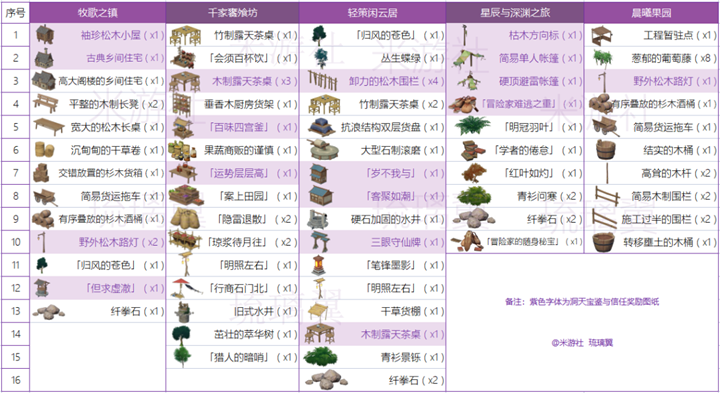Click the 简易货运拖车 cart icon in 晨曦果园
Image resolution: width=720 pixels, height=393 pixels.
pos(606,127)
